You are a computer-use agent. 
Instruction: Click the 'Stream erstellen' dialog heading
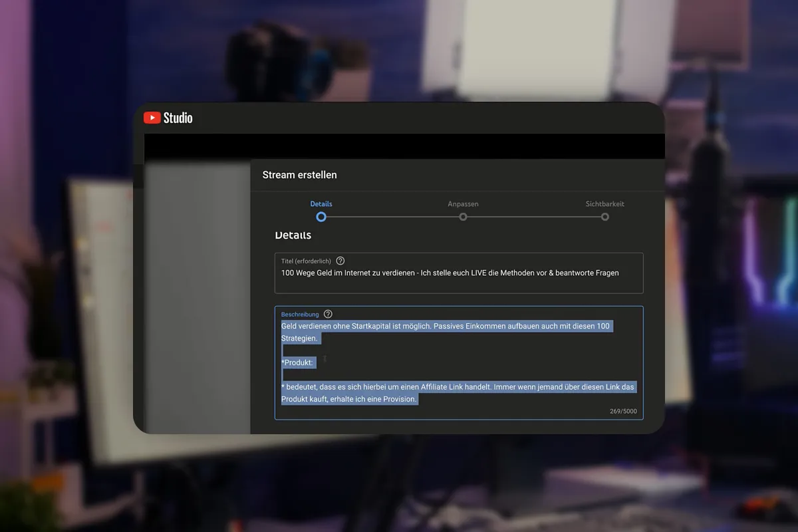coord(299,175)
